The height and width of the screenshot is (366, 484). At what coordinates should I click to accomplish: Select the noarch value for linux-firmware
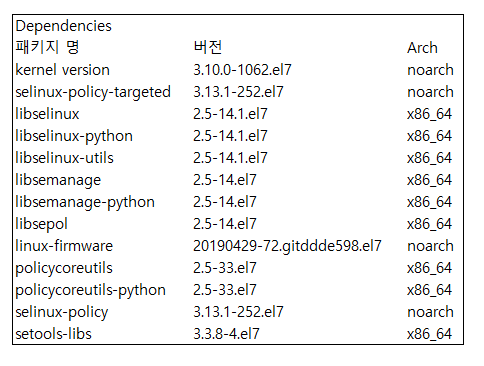(430, 246)
